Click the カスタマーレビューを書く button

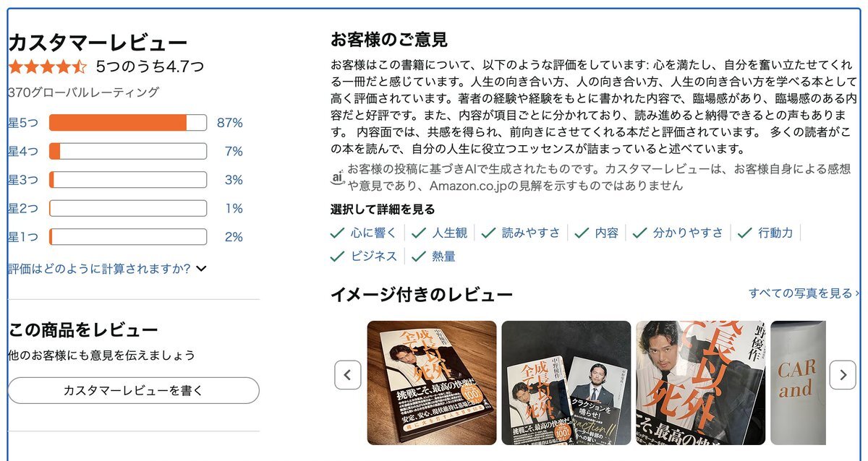pyautogui.click(x=133, y=390)
